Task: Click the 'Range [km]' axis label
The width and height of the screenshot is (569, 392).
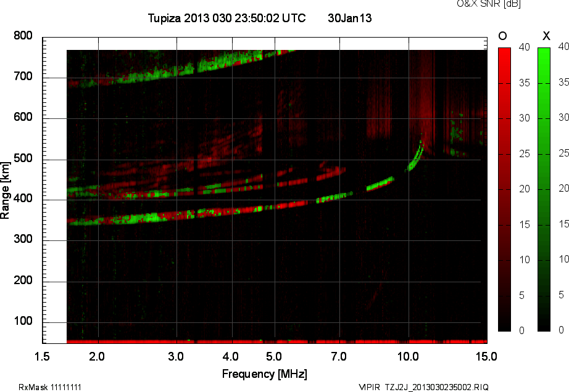Action: pos(5,190)
